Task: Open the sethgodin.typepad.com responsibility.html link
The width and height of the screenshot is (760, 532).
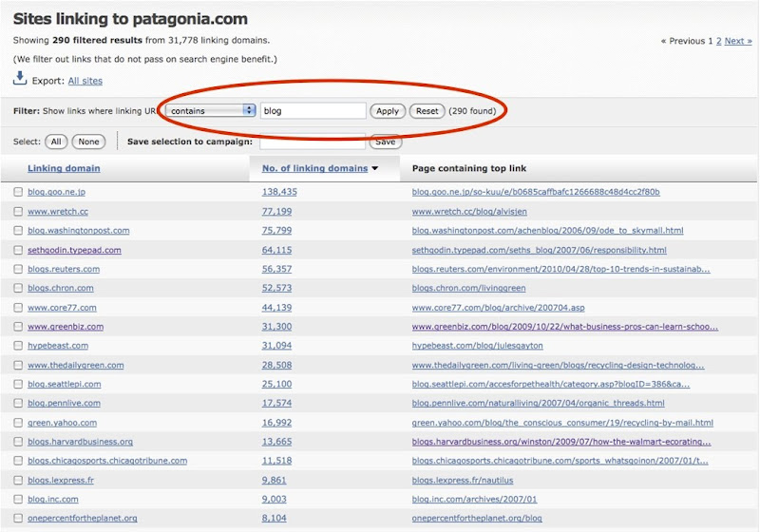Action: point(539,250)
